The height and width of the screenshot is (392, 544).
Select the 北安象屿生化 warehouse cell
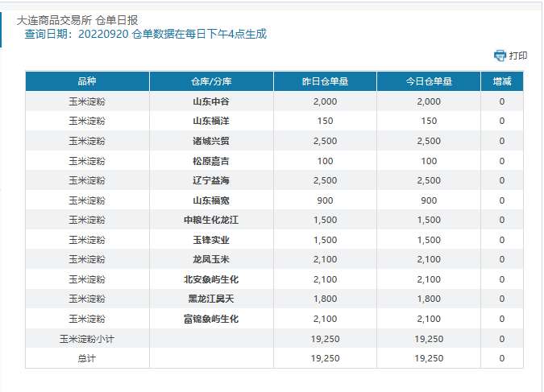(x=211, y=279)
